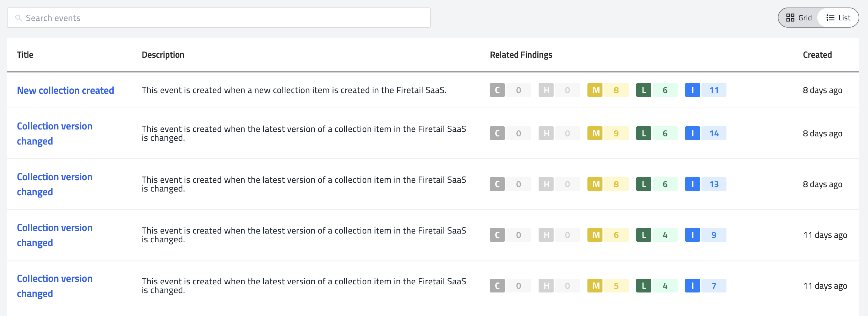Click the search magnifier icon
The height and width of the screenshot is (316, 868).
[18, 18]
